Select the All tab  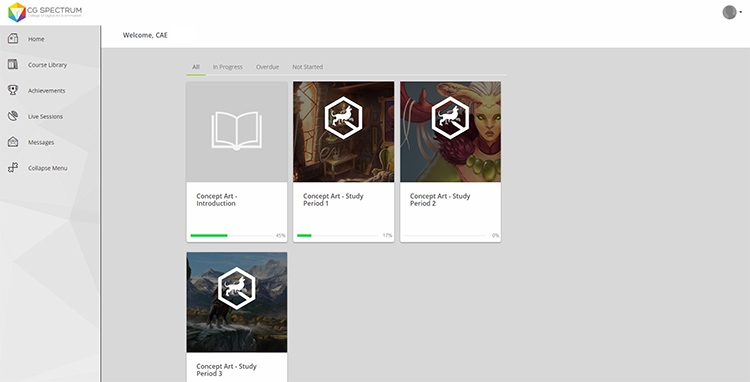point(196,67)
